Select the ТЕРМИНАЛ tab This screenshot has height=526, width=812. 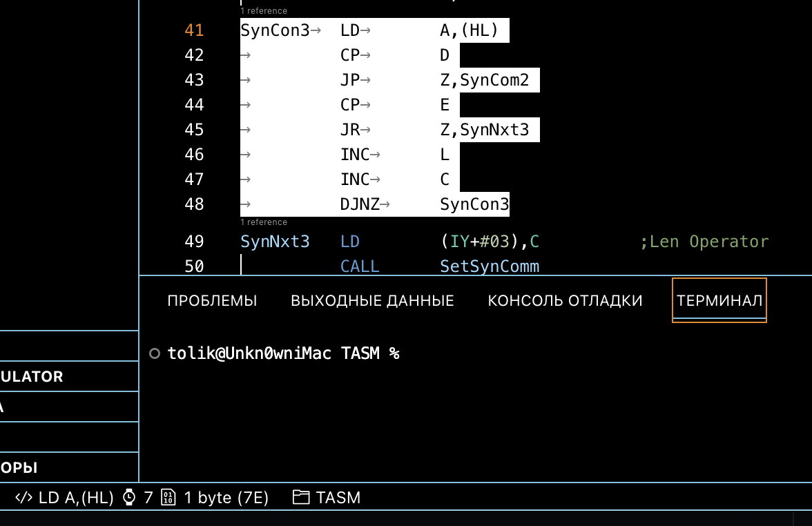click(x=719, y=300)
